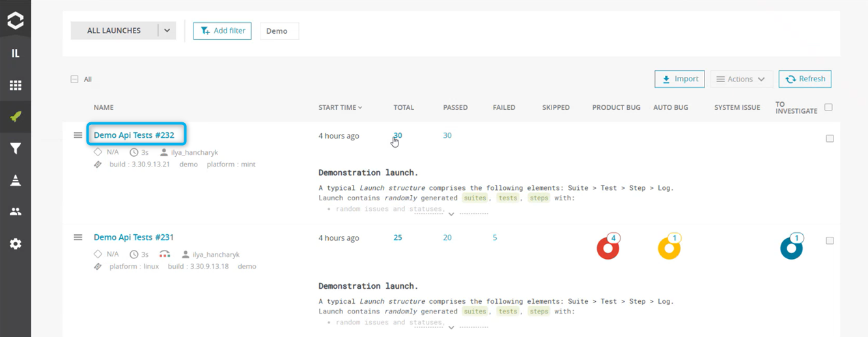Click the Import button
This screenshot has height=337, width=868.
click(680, 79)
